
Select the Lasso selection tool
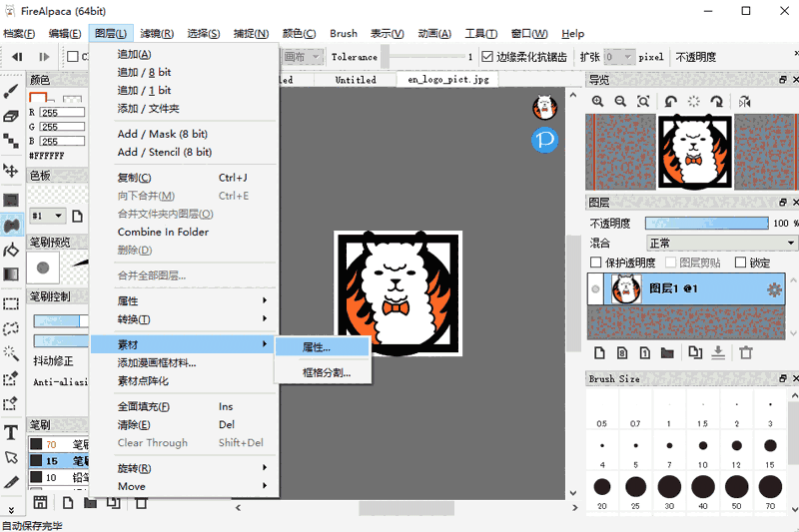(11, 328)
